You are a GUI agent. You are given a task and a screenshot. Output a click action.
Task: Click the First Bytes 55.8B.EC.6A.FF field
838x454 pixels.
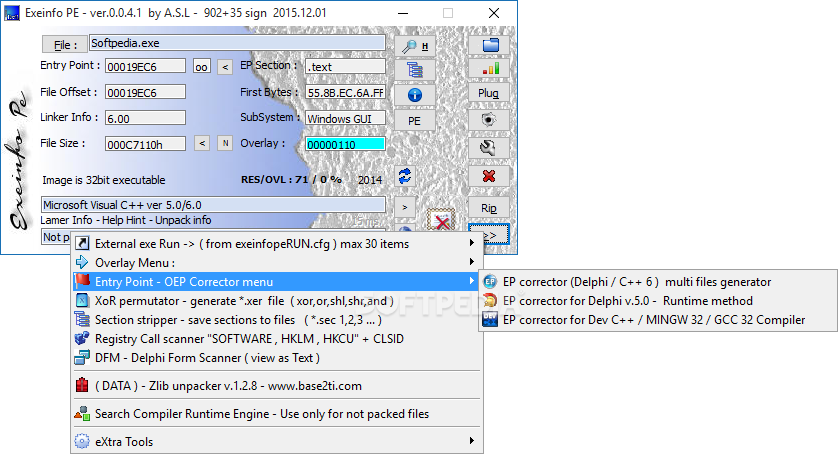[345, 93]
